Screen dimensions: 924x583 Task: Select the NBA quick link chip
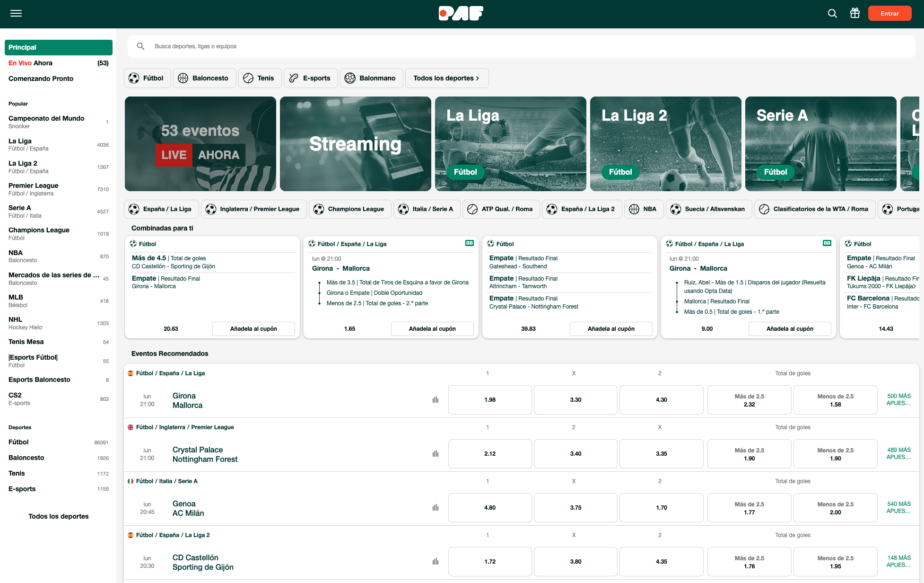(x=644, y=209)
